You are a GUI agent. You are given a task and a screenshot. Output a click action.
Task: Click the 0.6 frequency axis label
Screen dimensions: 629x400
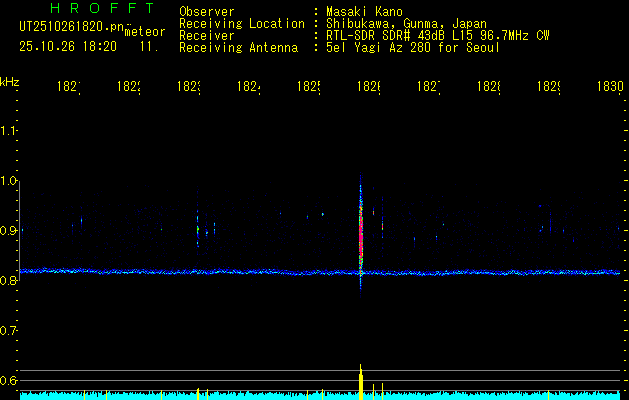[x=9, y=381]
